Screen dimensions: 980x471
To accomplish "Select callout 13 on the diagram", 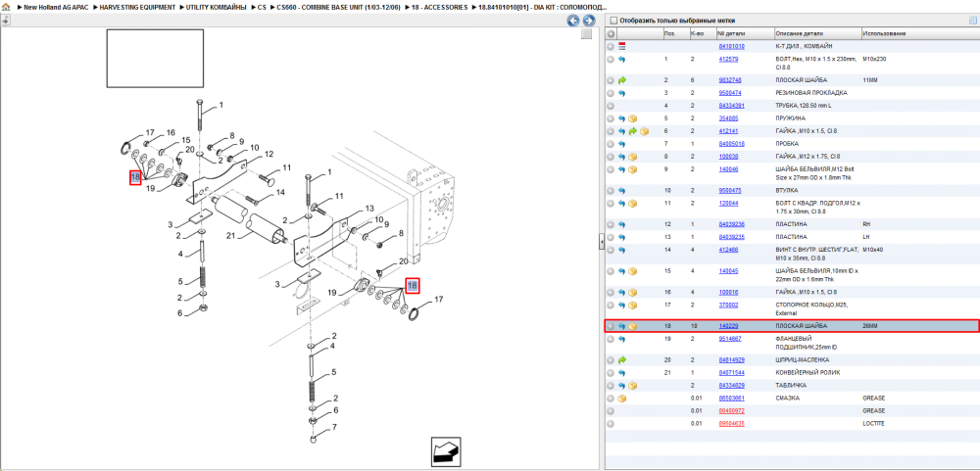I will pyautogui.click(x=369, y=208).
